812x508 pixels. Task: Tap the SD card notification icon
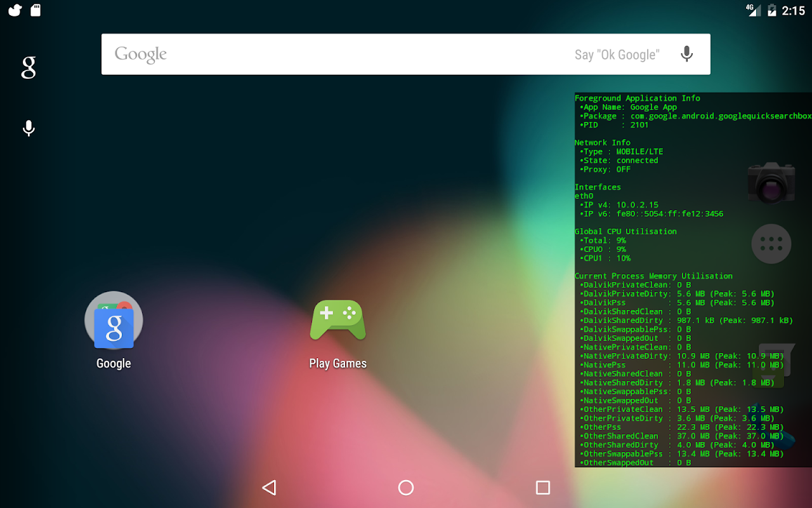tap(36, 10)
